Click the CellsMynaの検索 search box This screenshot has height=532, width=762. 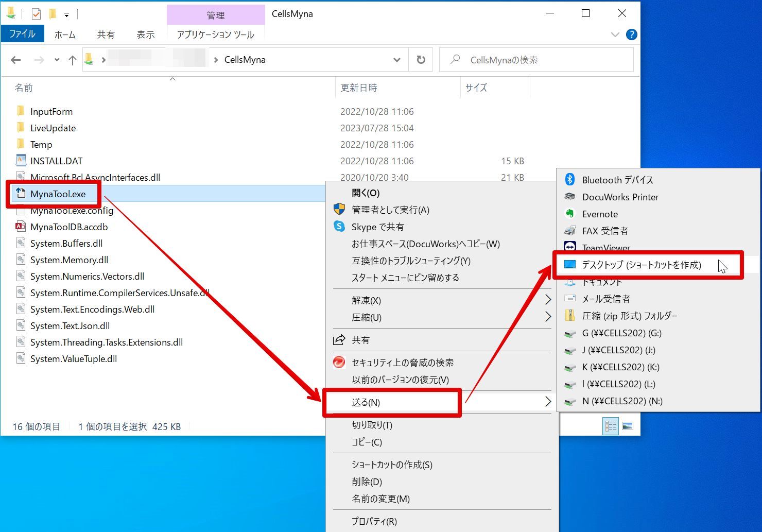tap(536, 60)
